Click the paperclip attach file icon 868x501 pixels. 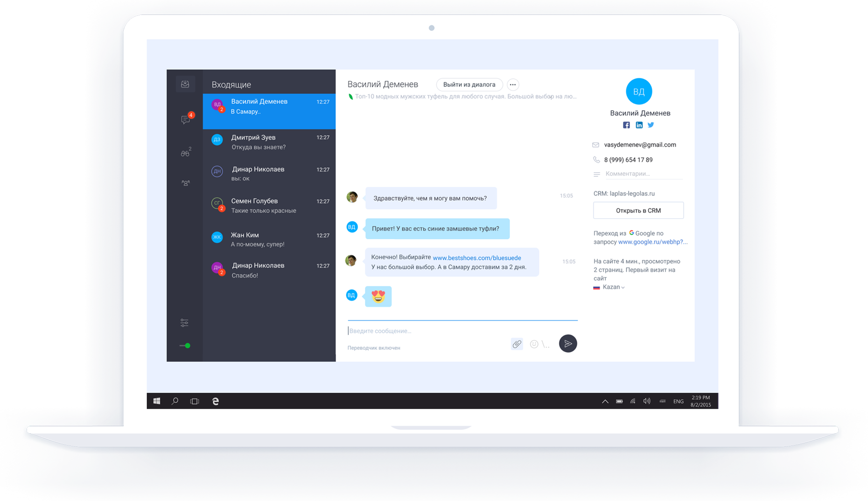point(517,344)
